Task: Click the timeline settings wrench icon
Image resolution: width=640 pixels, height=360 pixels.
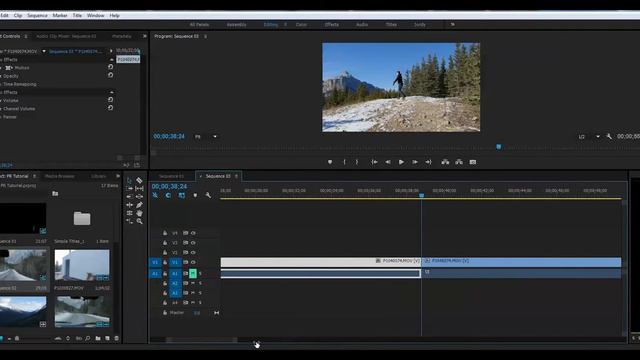Action: click(208, 196)
